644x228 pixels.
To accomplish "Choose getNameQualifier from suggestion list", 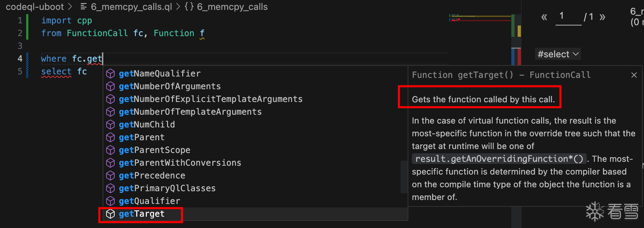I will [160, 74].
